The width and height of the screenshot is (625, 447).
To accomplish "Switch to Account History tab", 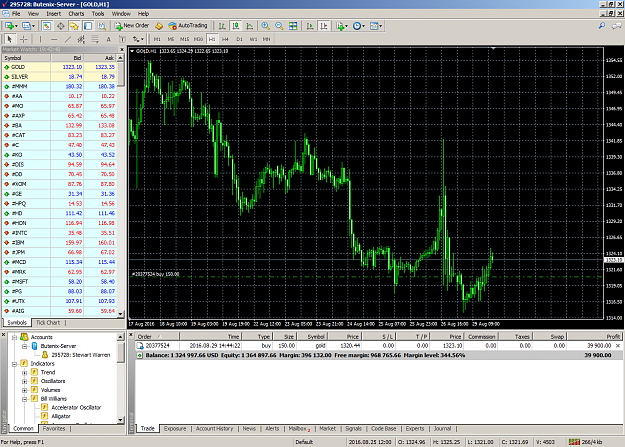I will pos(214,429).
